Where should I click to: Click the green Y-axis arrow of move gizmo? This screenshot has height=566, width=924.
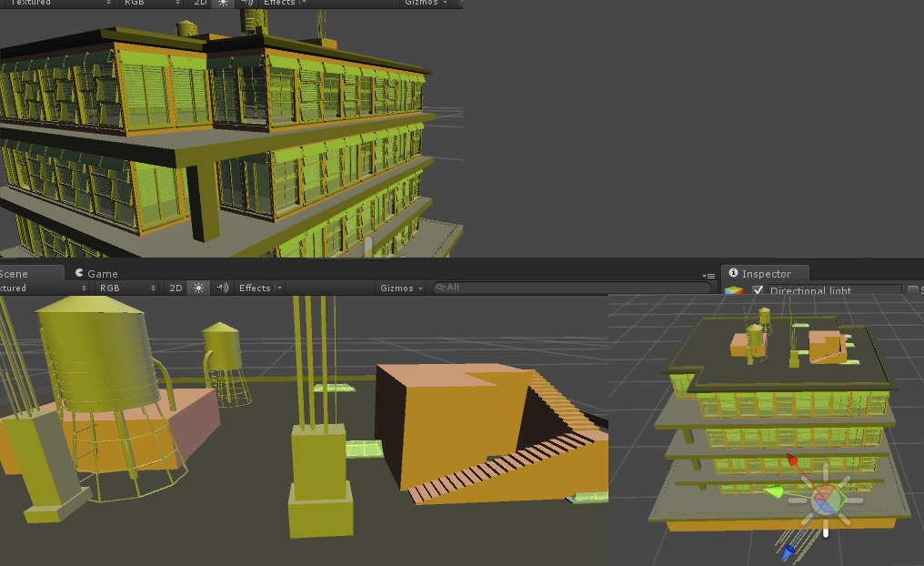point(772,491)
